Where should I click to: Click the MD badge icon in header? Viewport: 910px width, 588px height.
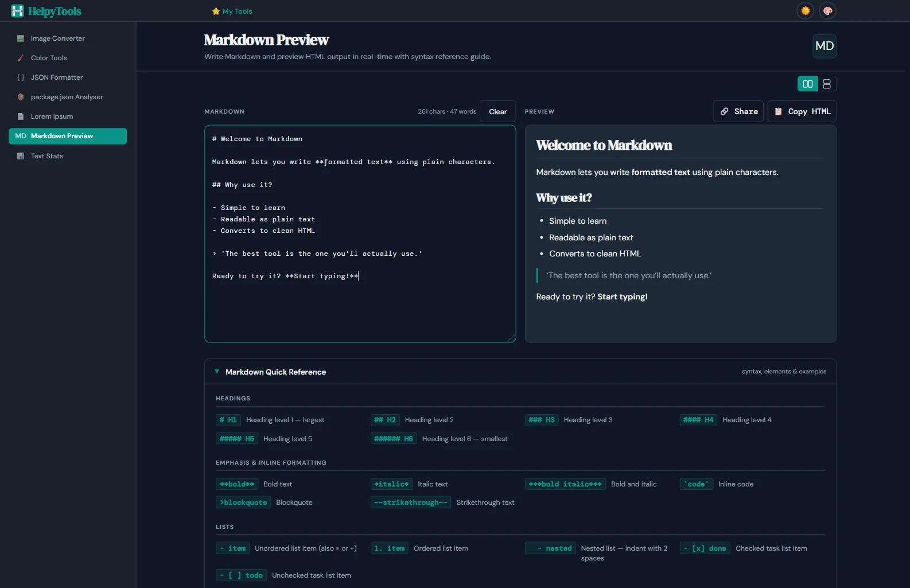tap(825, 46)
